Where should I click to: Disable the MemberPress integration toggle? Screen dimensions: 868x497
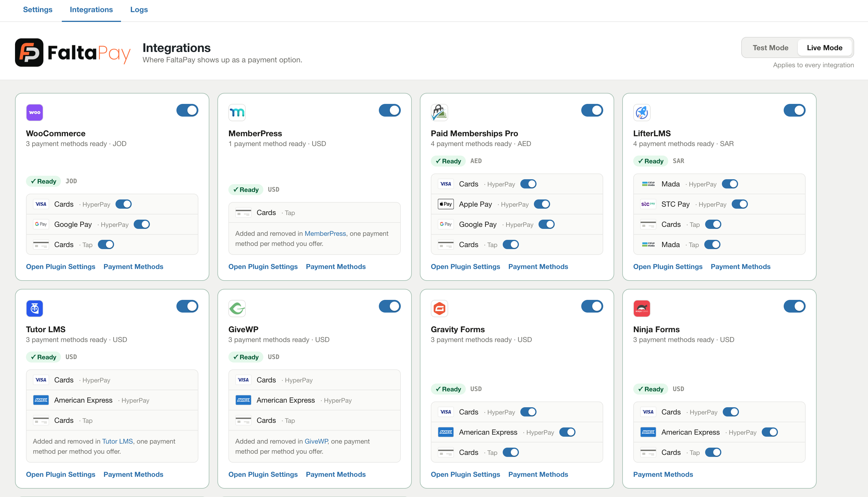tap(390, 110)
